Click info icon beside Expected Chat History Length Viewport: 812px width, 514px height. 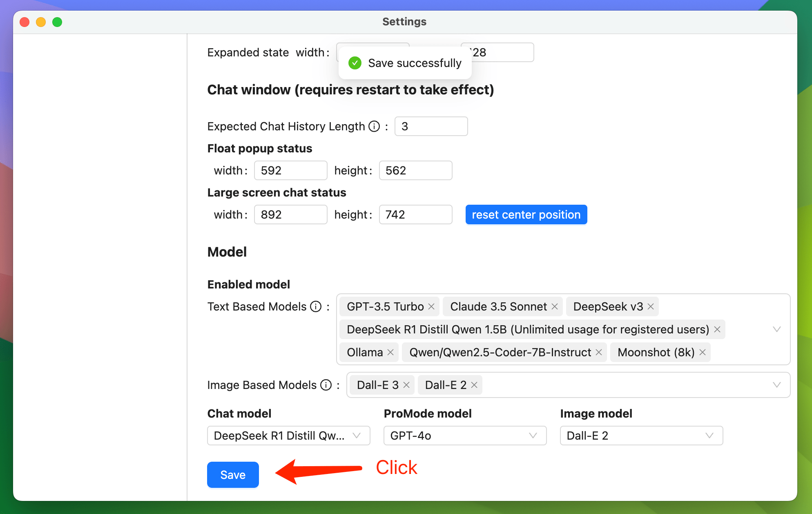[x=374, y=126]
